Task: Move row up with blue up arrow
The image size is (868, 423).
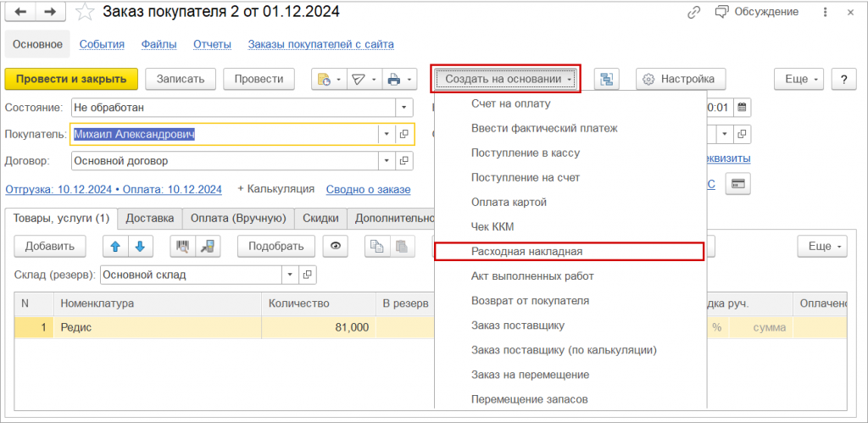Action: [x=116, y=247]
